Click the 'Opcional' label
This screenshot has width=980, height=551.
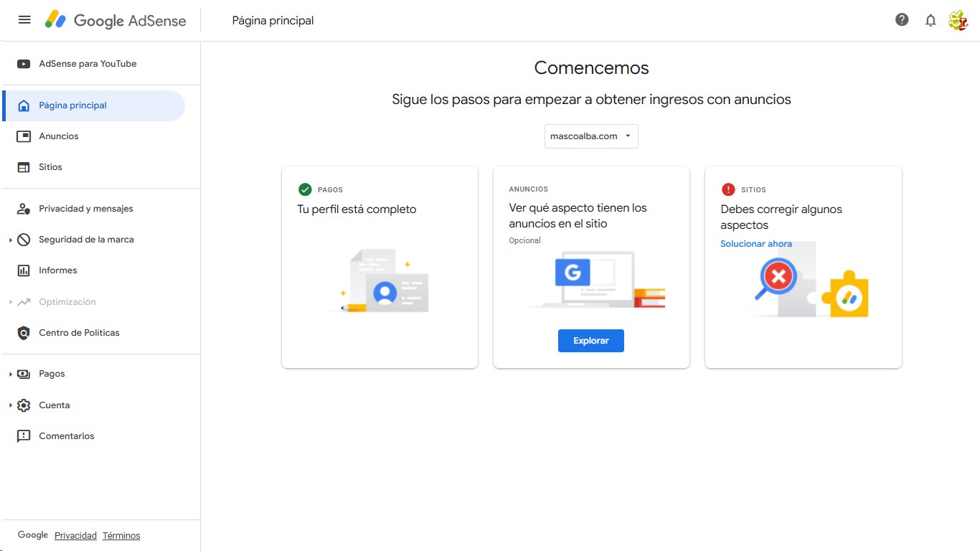point(525,241)
